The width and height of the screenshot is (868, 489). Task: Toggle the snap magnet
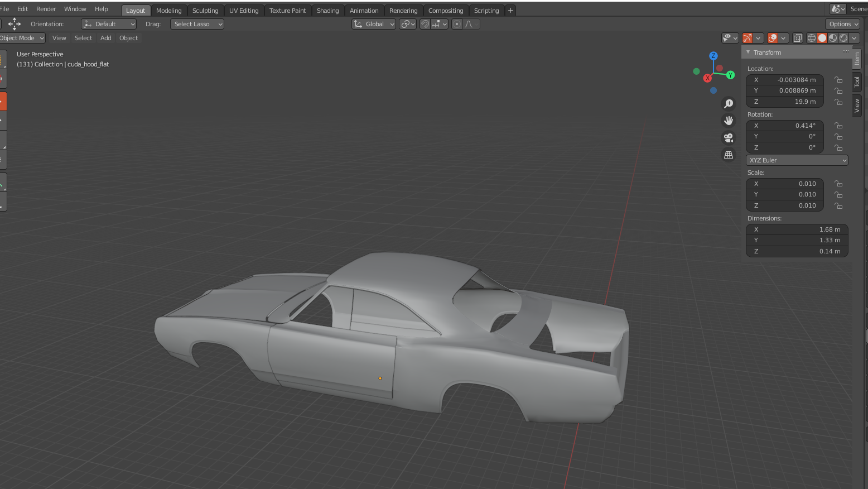[425, 24]
